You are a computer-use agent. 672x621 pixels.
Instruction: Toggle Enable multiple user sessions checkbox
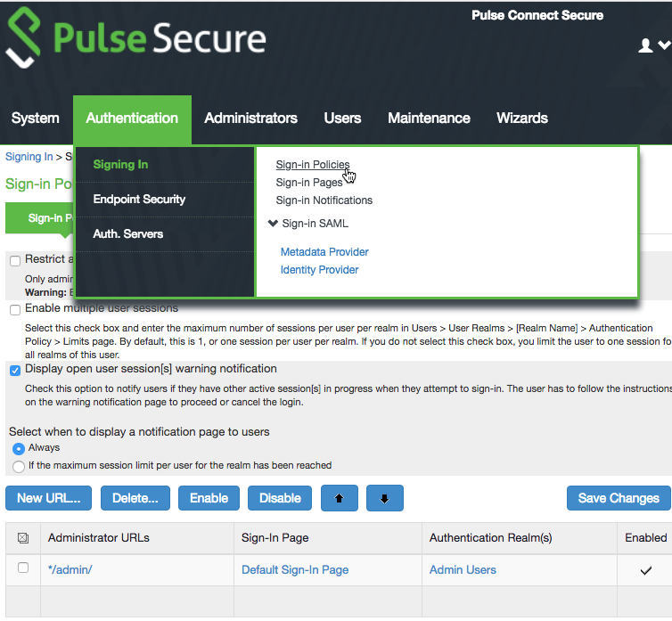click(15, 309)
